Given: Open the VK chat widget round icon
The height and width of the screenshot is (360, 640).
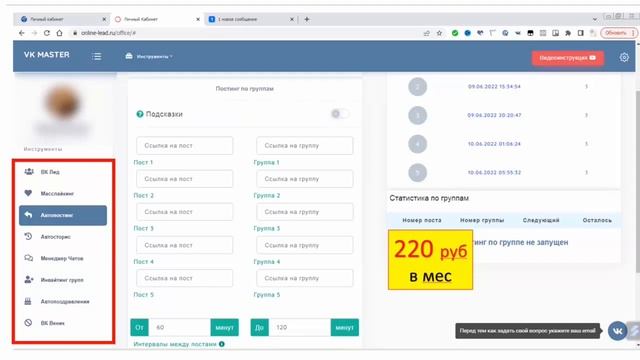Looking at the screenshot, I should pos(617,331).
